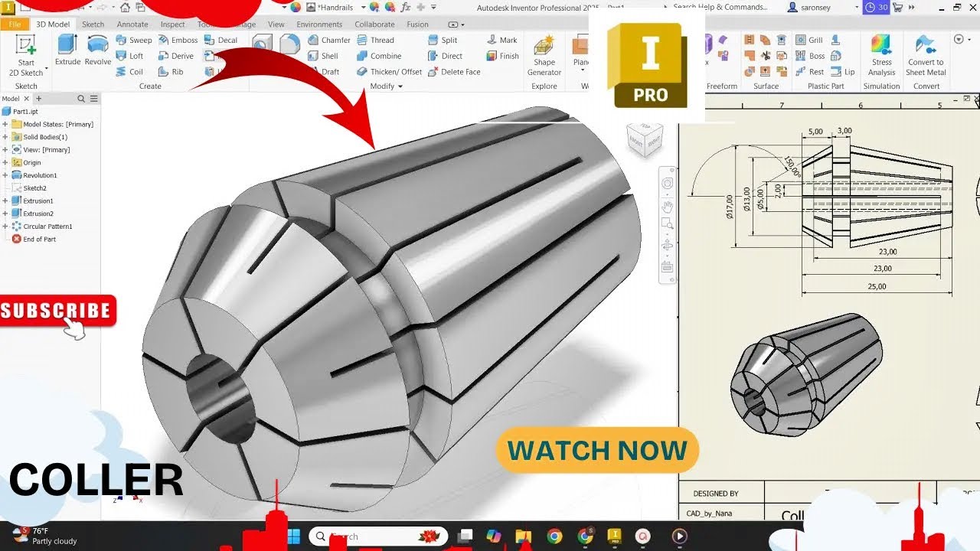Switch to the 3D Model tab
Viewport: 980px width, 551px height.
pos(53,24)
